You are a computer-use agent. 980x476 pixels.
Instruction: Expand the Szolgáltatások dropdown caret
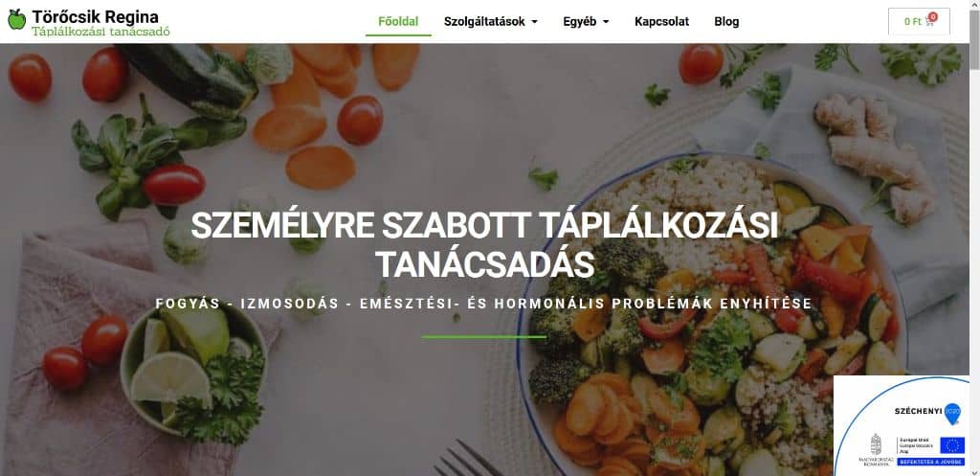(x=534, y=22)
